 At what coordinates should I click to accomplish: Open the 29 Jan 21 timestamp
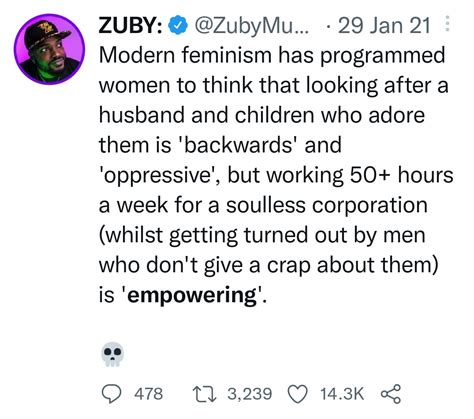tap(384, 26)
